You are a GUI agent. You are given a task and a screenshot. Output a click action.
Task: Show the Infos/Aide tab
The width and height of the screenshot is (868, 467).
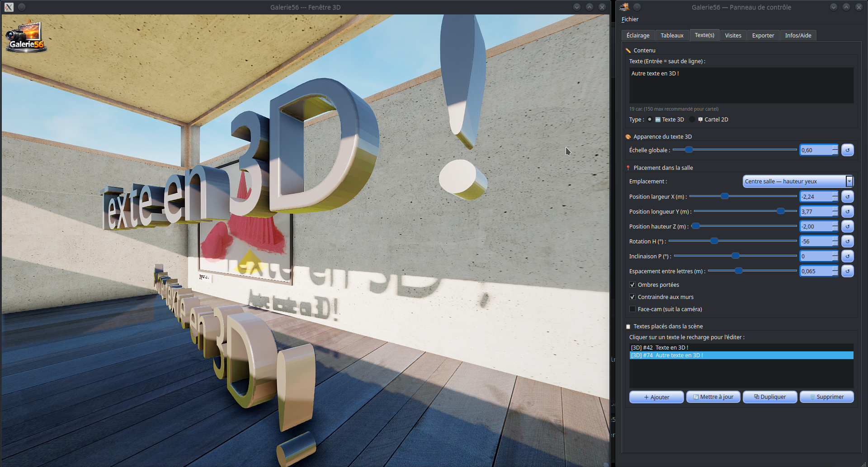[798, 35]
